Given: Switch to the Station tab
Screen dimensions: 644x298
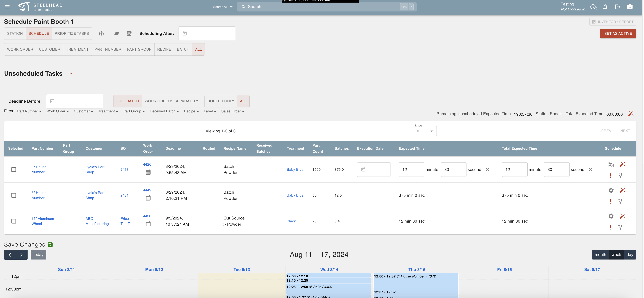Looking at the screenshot, I should tap(15, 34).
